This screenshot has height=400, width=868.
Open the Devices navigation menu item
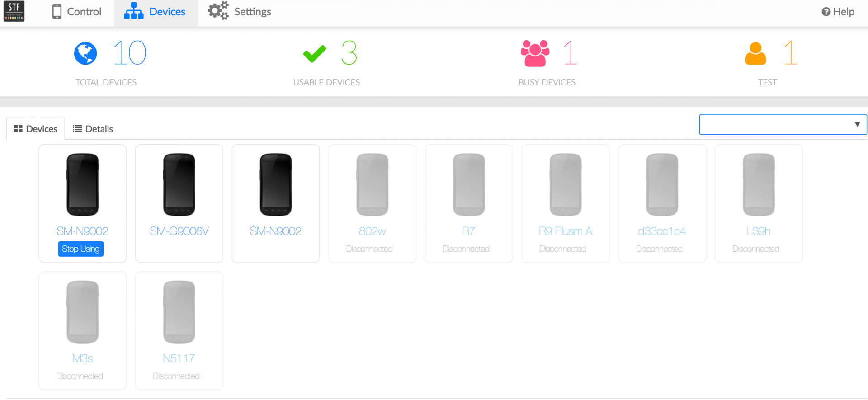(156, 12)
